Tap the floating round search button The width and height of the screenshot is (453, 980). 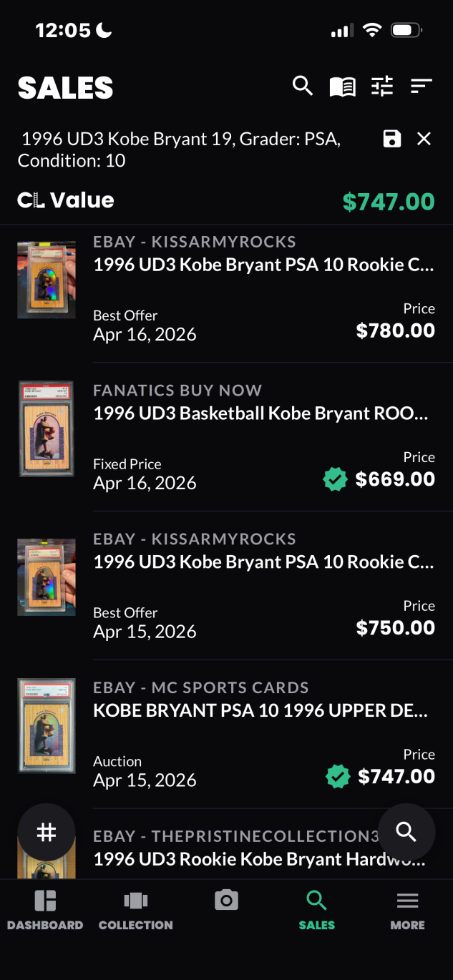click(406, 832)
